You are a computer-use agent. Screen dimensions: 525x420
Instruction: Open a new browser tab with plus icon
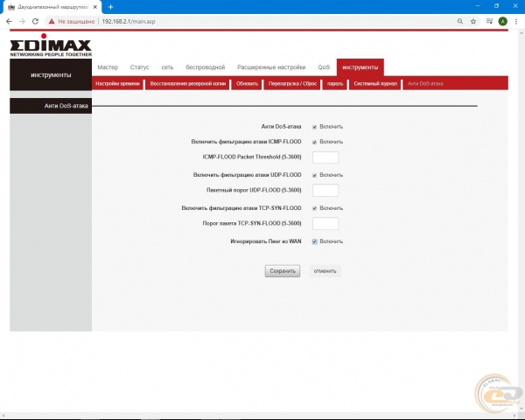coord(111,7)
